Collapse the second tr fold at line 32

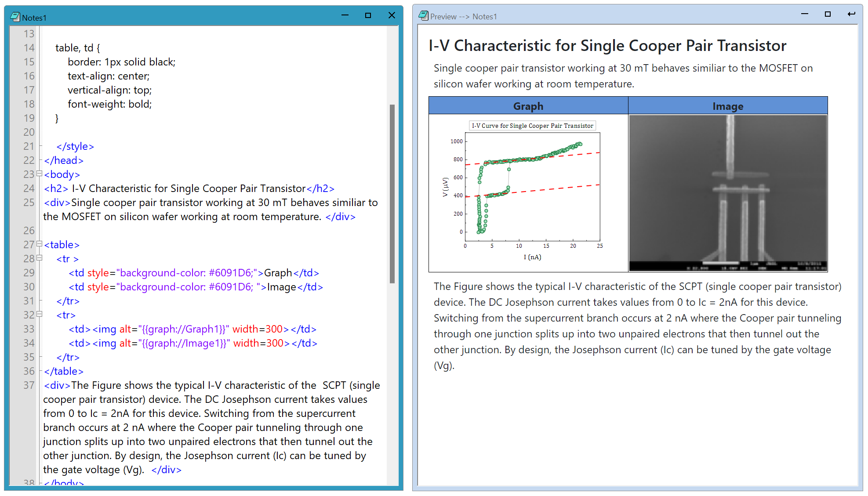tap(40, 315)
